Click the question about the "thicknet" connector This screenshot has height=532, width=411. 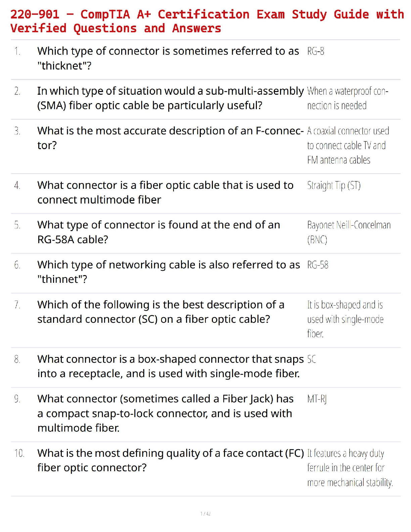(168, 58)
